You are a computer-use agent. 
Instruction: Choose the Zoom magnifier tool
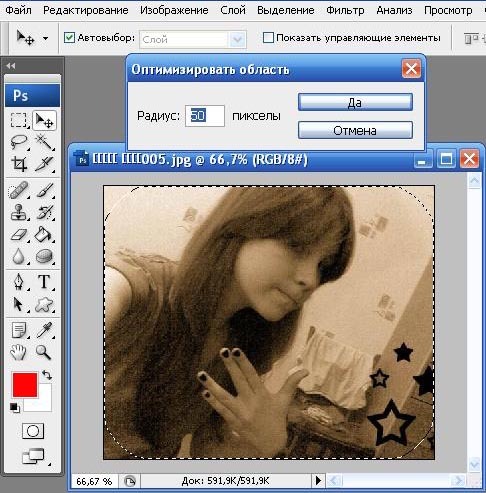44,352
